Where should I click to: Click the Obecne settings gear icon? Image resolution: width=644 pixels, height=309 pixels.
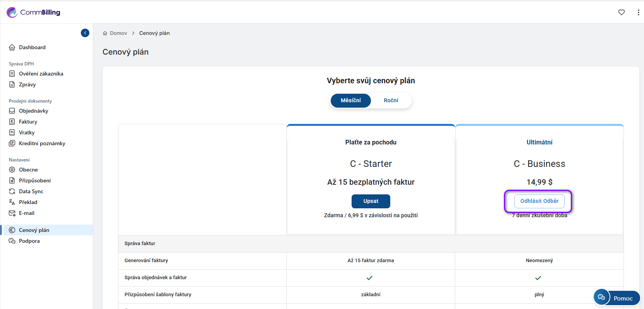pos(12,170)
